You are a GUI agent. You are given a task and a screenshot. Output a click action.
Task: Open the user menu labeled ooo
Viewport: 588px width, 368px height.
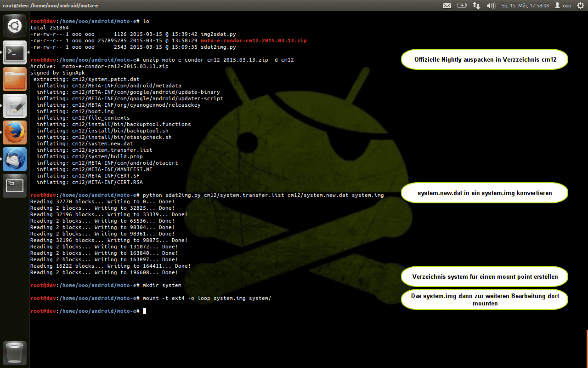563,6
